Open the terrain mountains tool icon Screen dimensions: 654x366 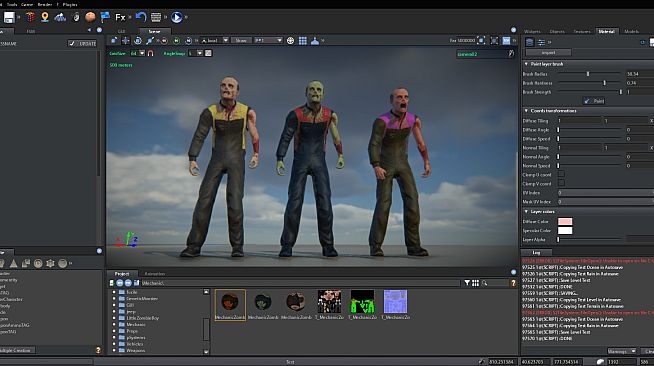tap(60, 17)
